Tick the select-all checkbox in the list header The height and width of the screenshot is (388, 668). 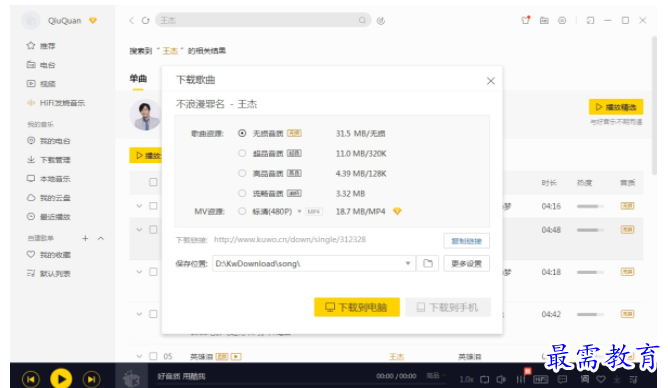coord(153,182)
